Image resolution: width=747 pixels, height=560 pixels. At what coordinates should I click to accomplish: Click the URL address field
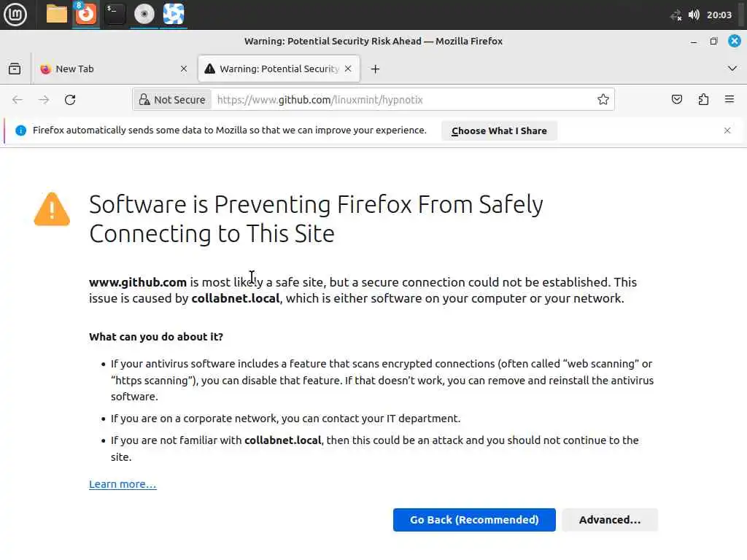click(401, 100)
